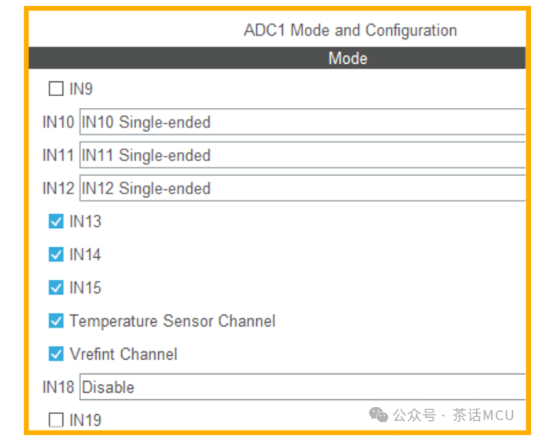Tick the IN19 channel checkbox
The image size is (555, 443).
coord(56,420)
